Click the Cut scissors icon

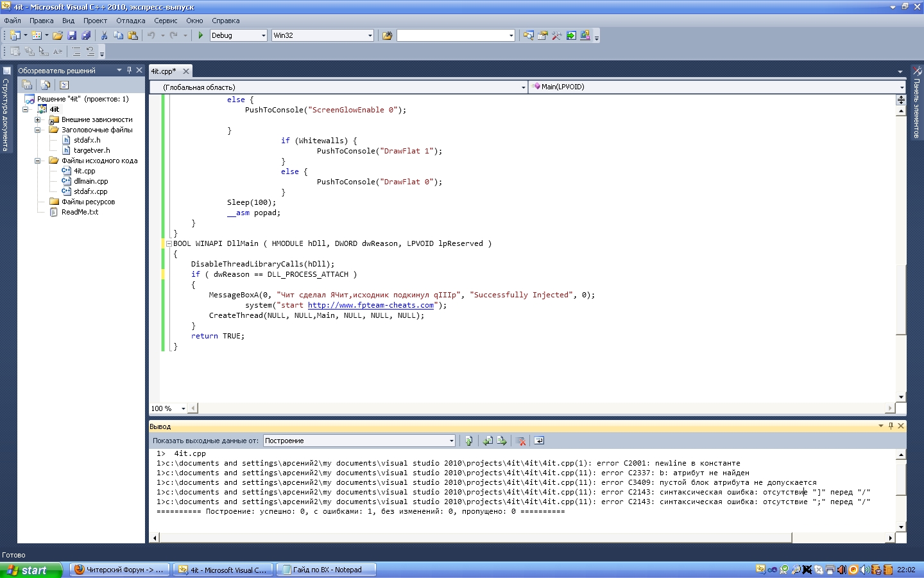pyautogui.click(x=104, y=35)
